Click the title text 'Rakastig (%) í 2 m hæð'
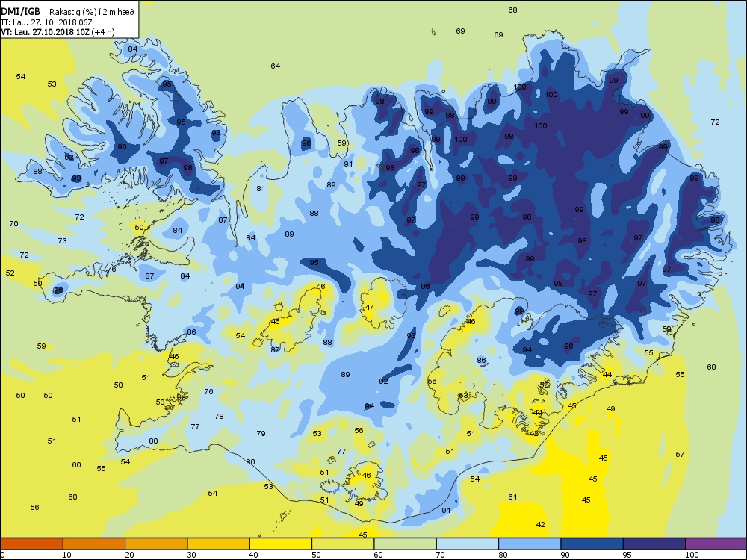This screenshot has height=560, width=747. (x=92, y=13)
